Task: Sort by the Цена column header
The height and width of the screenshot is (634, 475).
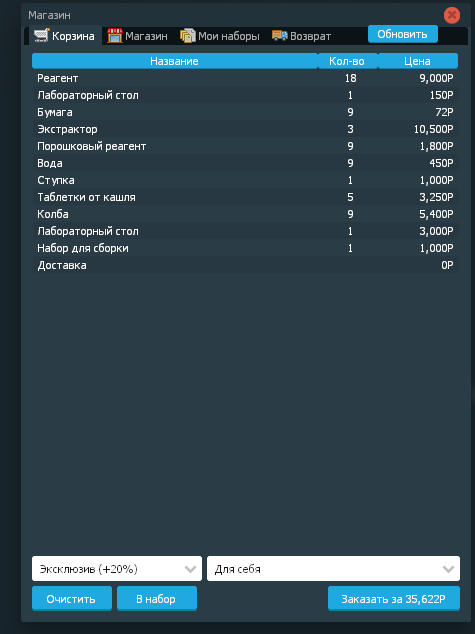Action: click(x=418, y=61)
